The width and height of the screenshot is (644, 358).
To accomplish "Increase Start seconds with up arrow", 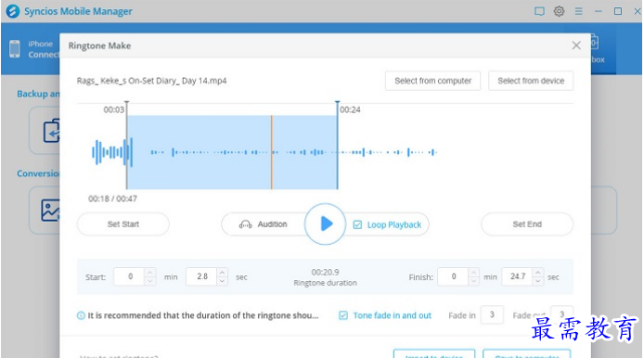I will pyautogui.click(x=222, y=272).
